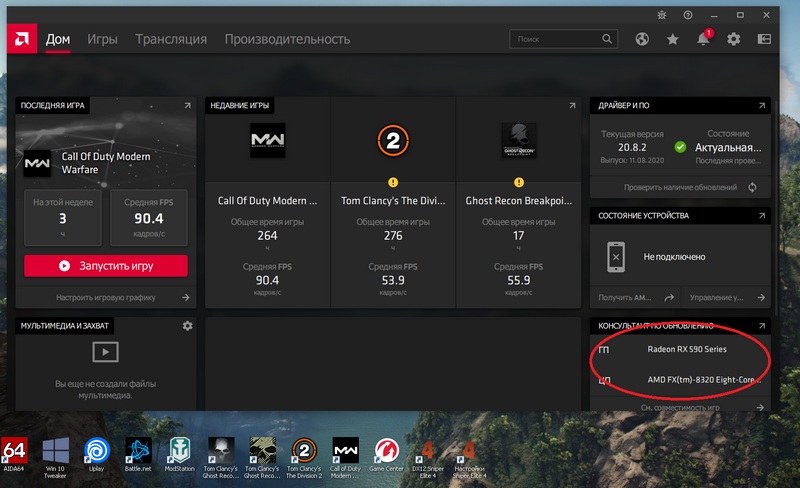Open the web browser globe icon
800x488 pixels.
point(642,39)
